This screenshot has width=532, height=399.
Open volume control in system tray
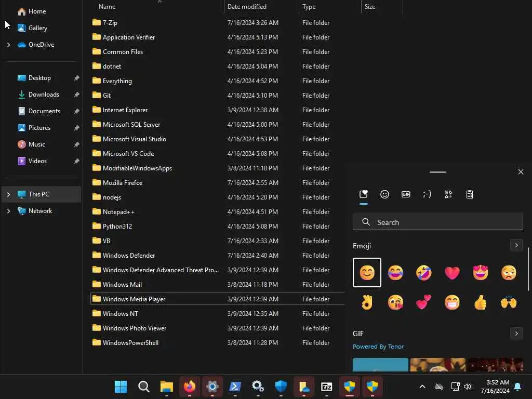point(468,387)
